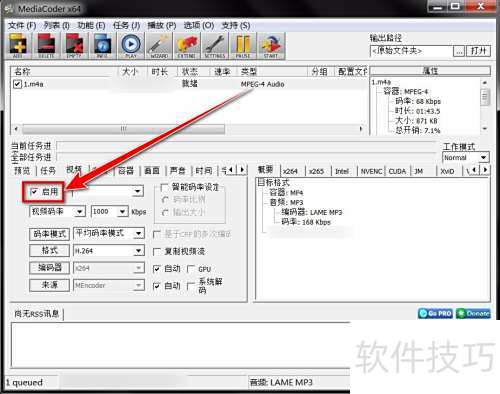Uncheck the 1.m4a file checkbox

point(17,84)
